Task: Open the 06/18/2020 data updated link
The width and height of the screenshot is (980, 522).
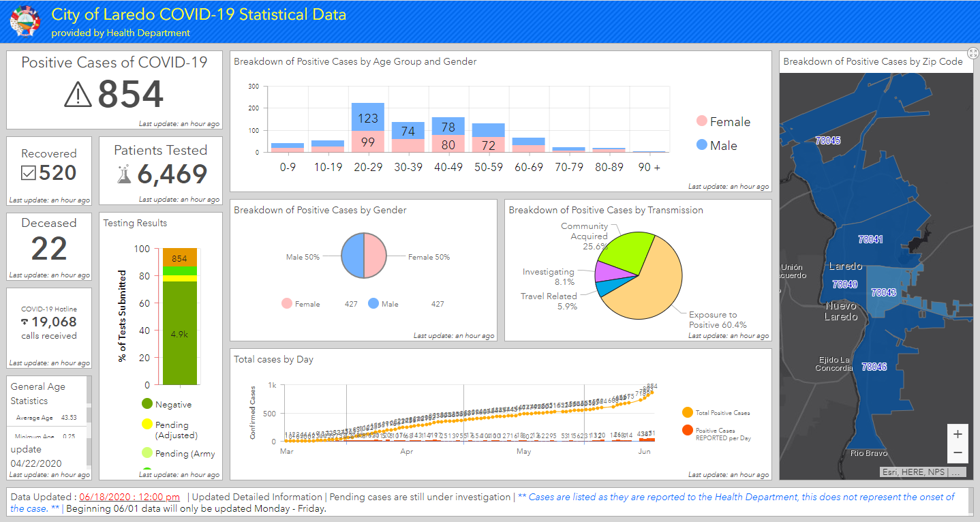Action: pos(129,497)
